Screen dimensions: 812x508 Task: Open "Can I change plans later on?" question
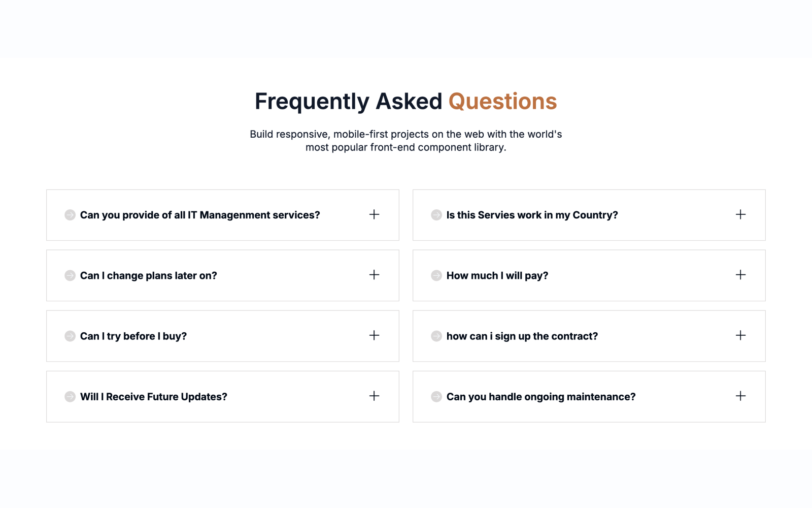click(149, 276)
